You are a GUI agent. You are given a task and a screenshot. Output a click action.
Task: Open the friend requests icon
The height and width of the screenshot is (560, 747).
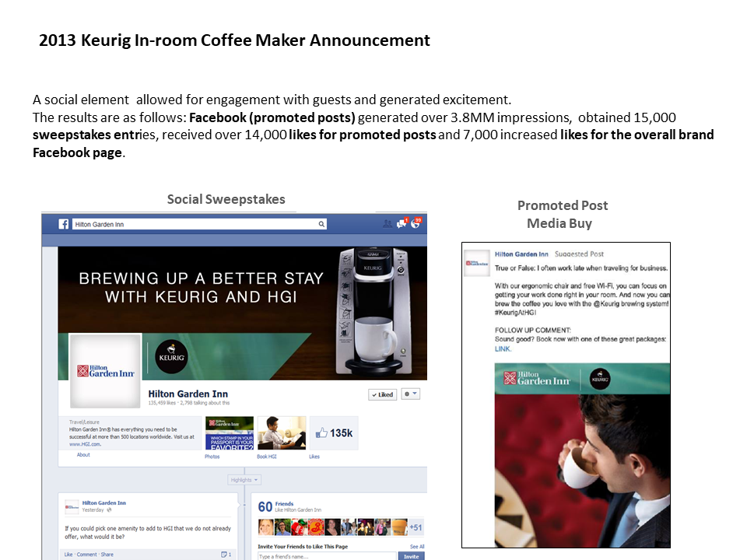[x=388, y=224]
